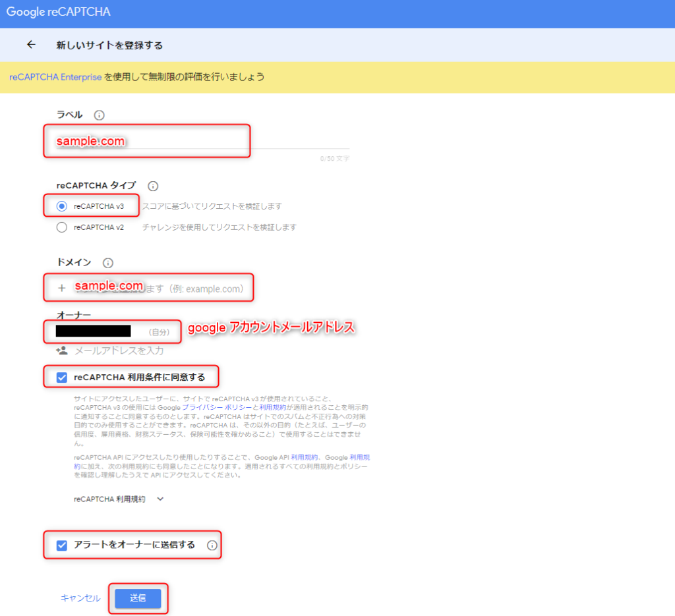Toggle the アラートをオーナーに送信する checkbox

coord(62,546)
